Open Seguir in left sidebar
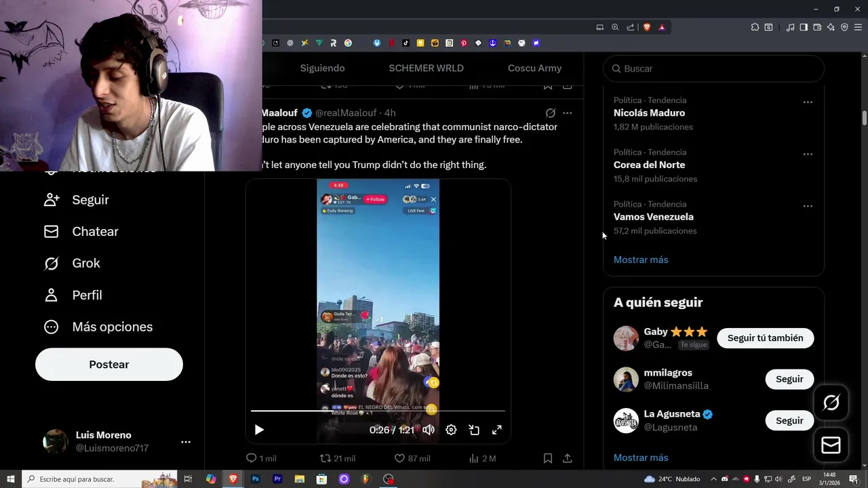The height and width of the screenshot is (488, 868). point(77,200)
